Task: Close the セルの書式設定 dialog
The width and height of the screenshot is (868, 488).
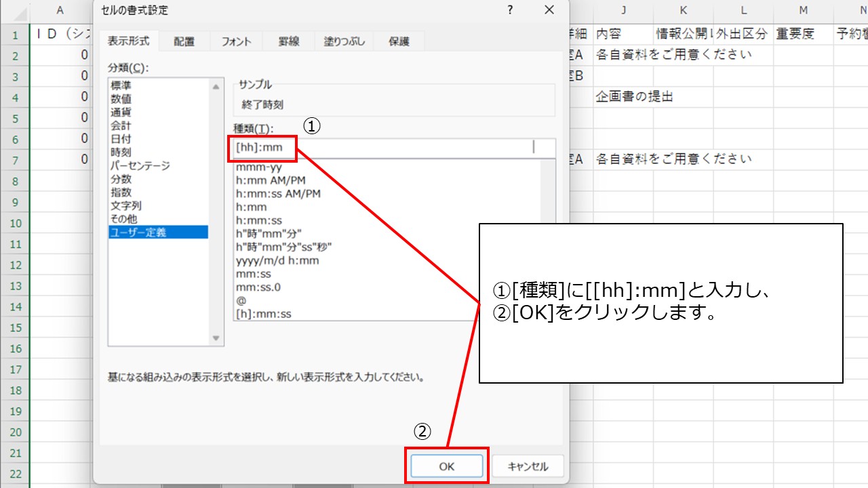Action: pos(549,9)
